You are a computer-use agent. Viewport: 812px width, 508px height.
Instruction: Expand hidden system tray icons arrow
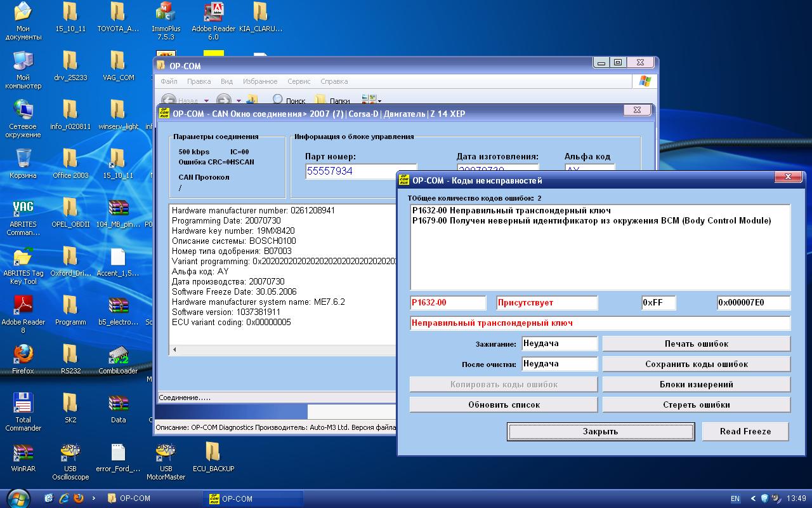tap(753, 498)
